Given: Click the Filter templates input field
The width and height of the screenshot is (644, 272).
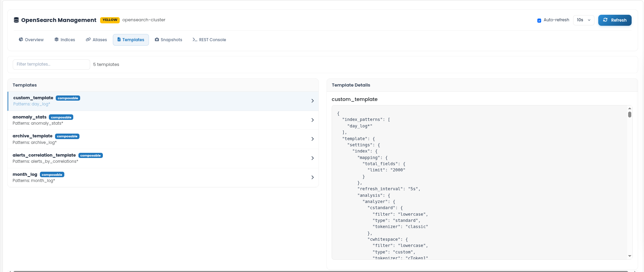Looking at the screenshot, I should [x=51, y=64].
